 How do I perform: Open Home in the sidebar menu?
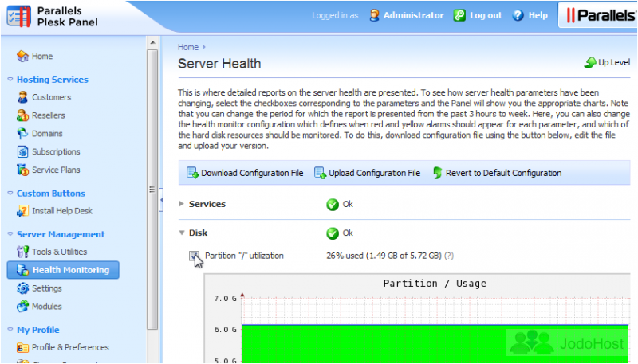coord(42,56)
